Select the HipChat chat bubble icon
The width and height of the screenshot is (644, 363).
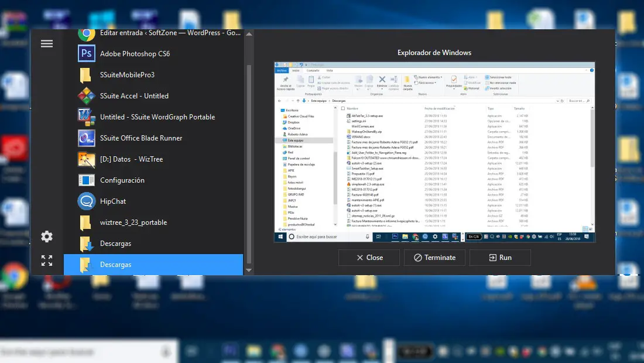[x=87, y=201]
